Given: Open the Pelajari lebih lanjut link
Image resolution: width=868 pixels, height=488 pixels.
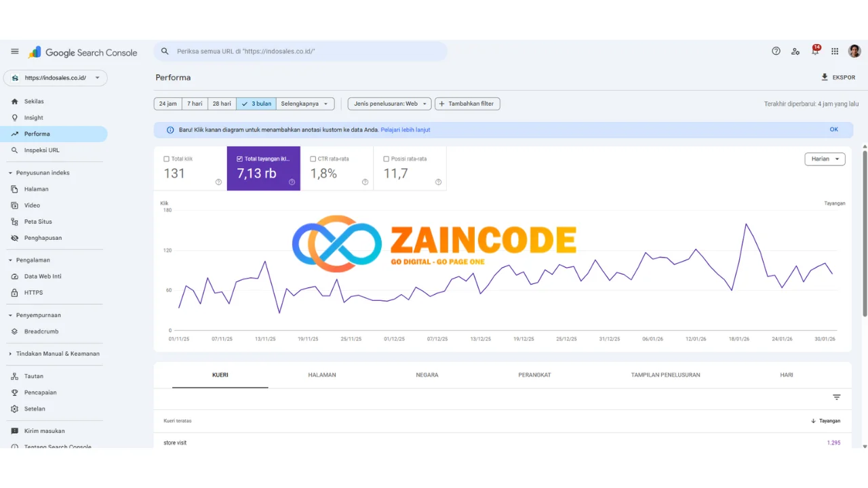Looking at the screenshot, I should coord(406,130).
